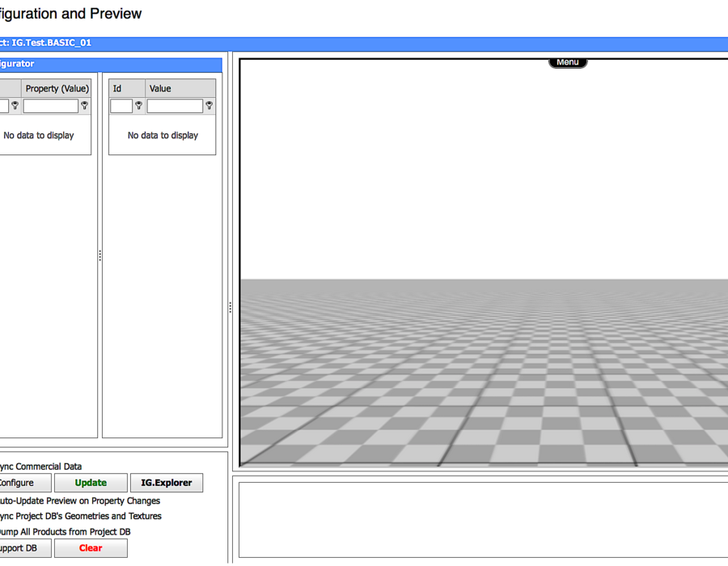Focus the Value filter input
Screen dimensions: 728x566
(x=175, y=106)
